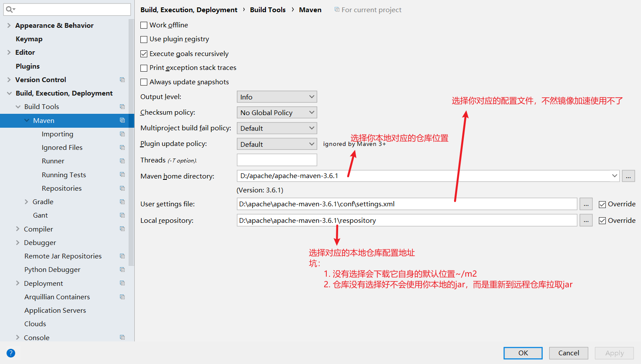
Task: Click the 'For current project' icon in header
Action: pos(337,10)
